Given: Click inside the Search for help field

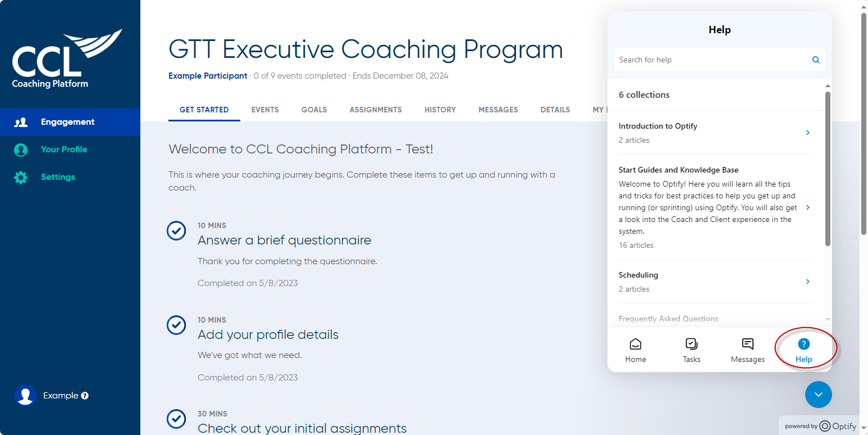Looking at the screenshot, I should point(702,59).
